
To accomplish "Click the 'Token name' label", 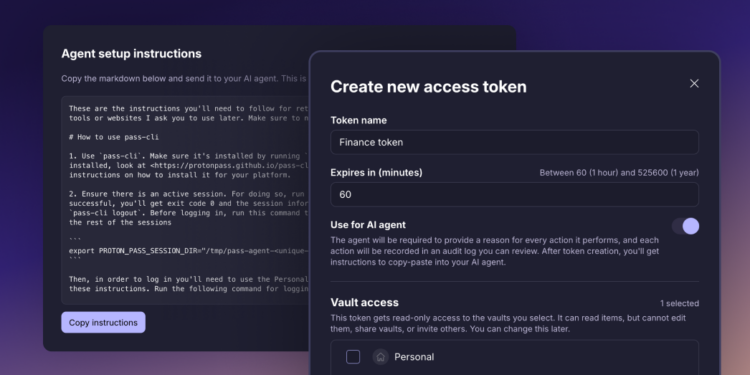I will (x=359, y=121).
